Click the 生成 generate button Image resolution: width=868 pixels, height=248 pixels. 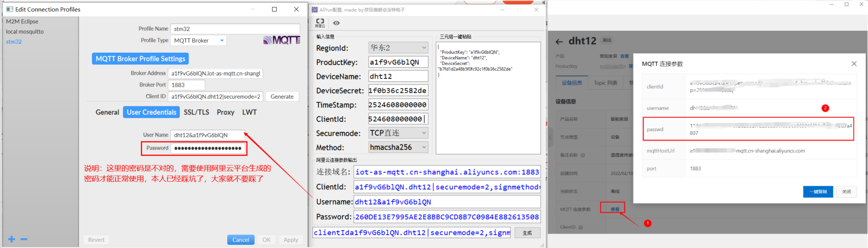(x=527, y=233)
